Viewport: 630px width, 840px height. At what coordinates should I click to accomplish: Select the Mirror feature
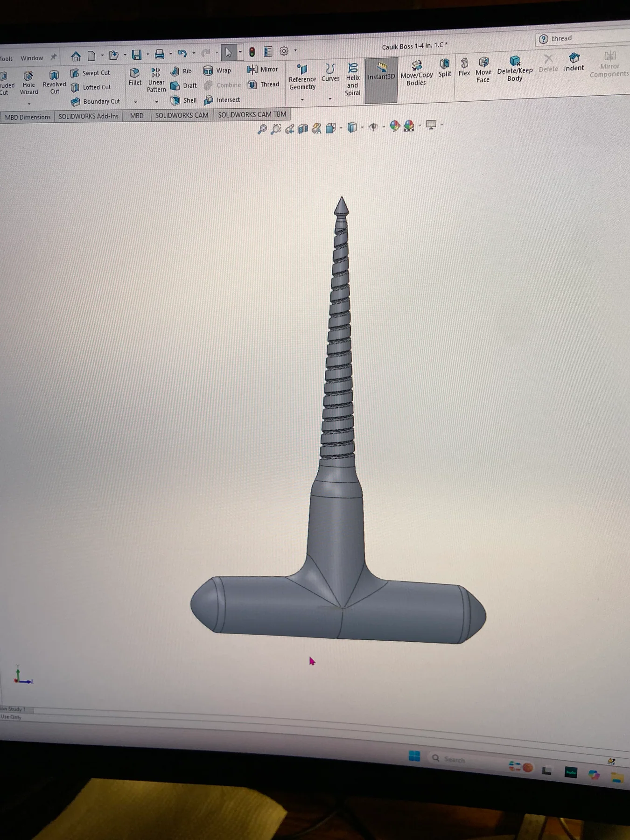pos(262,69)
